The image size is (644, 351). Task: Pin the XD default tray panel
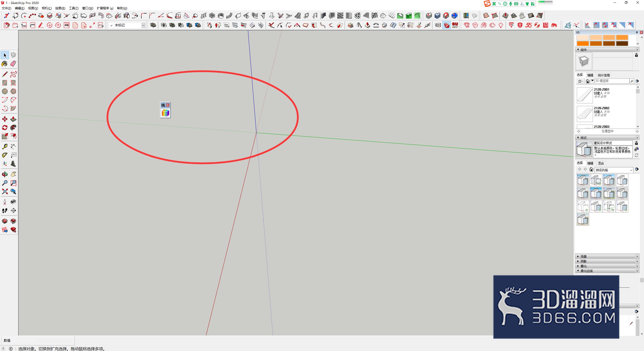pos(637,32)
